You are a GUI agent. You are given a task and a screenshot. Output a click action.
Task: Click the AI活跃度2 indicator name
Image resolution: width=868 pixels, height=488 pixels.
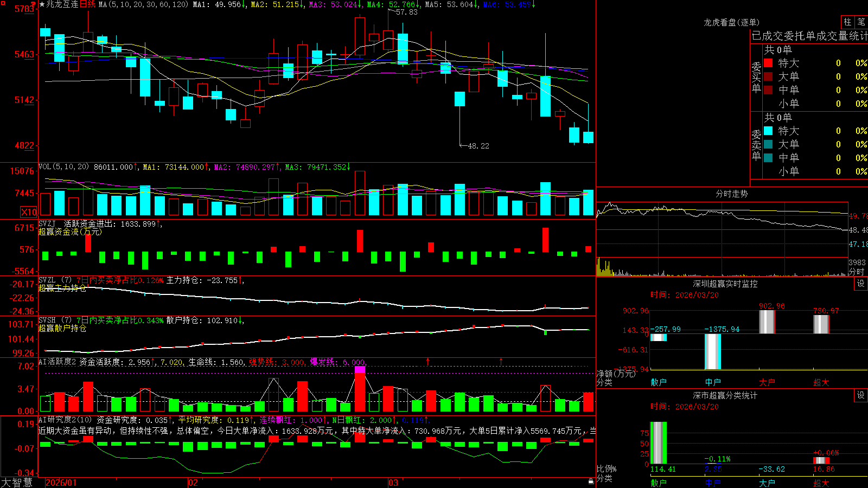(x=57, y=362)
